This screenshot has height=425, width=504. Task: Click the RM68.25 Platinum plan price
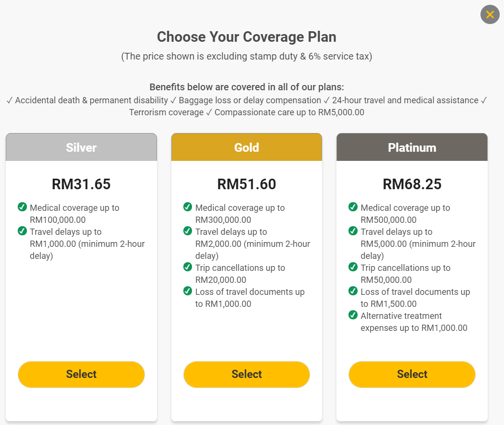tap(411, 184)
